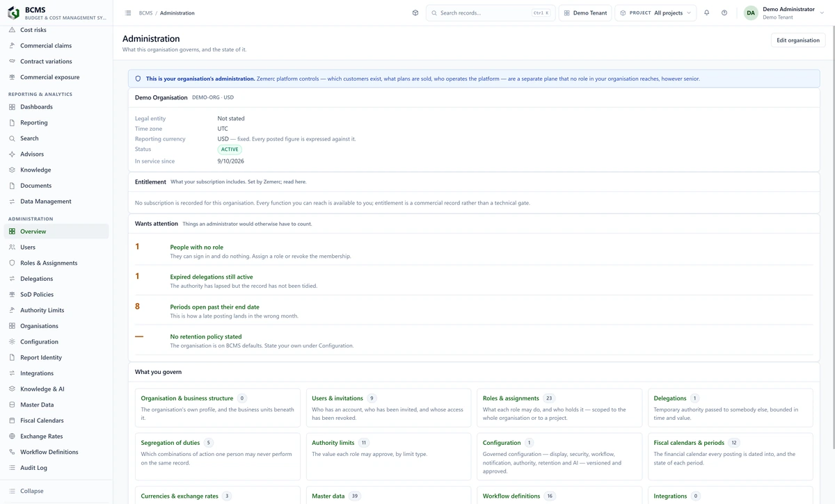Screen dimensions: 835x504
Task: Click the Edit organisation button
Action: [798, 40]
